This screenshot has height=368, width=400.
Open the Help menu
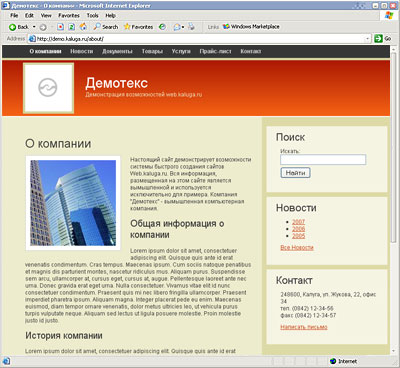110,15
